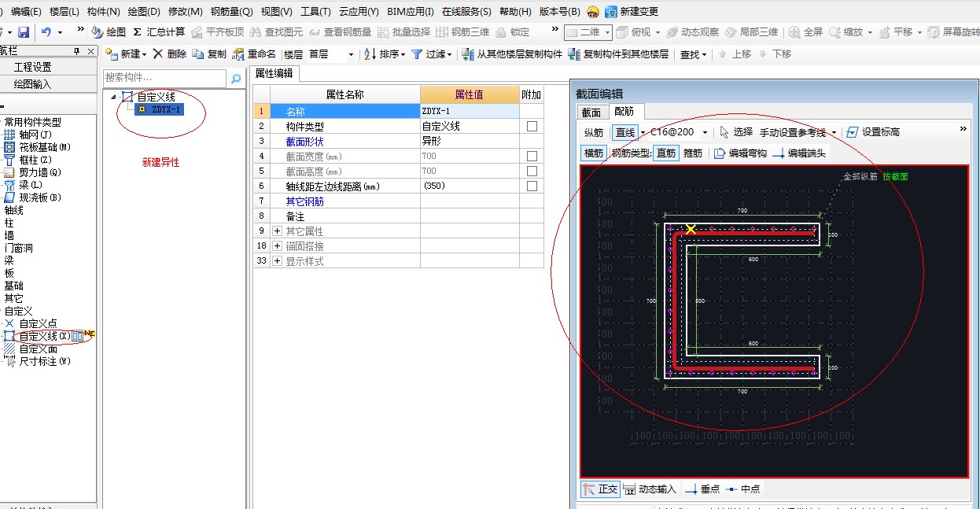This screenshot has width=980, height=509.
Task: Click 动态观察 toolbar button
Action: 692,32
